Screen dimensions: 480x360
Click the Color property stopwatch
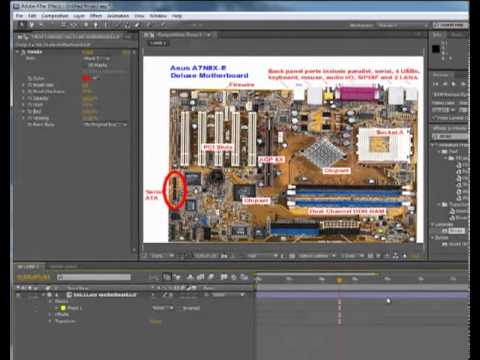[x=30, y=78]
